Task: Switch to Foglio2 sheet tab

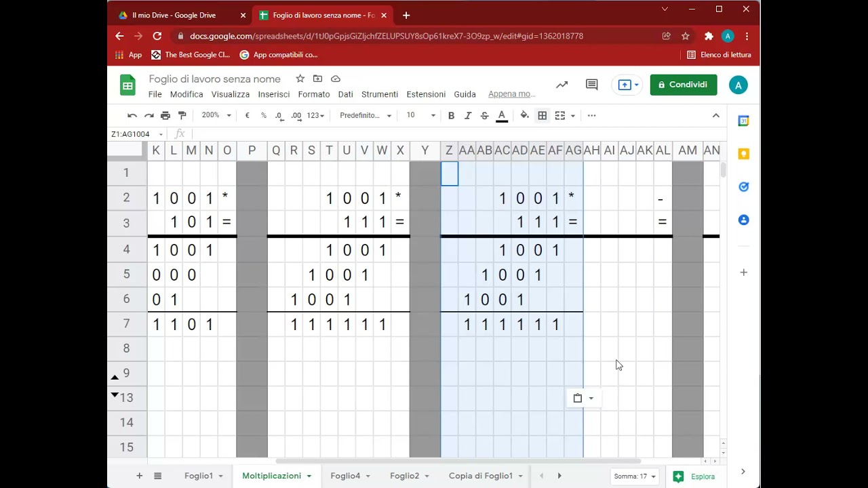Action: [404, 476]
